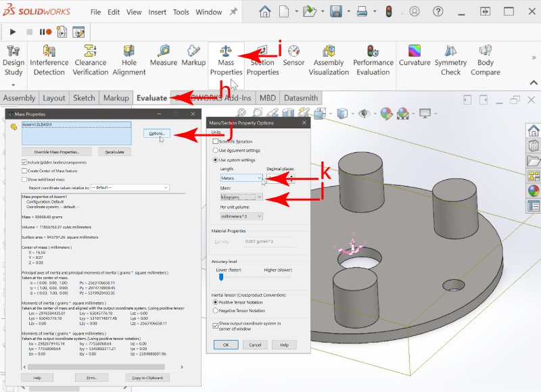The image size is (541, 392).
Task: Adjust the Accuracy level slider
Action: tap(221, 277)
